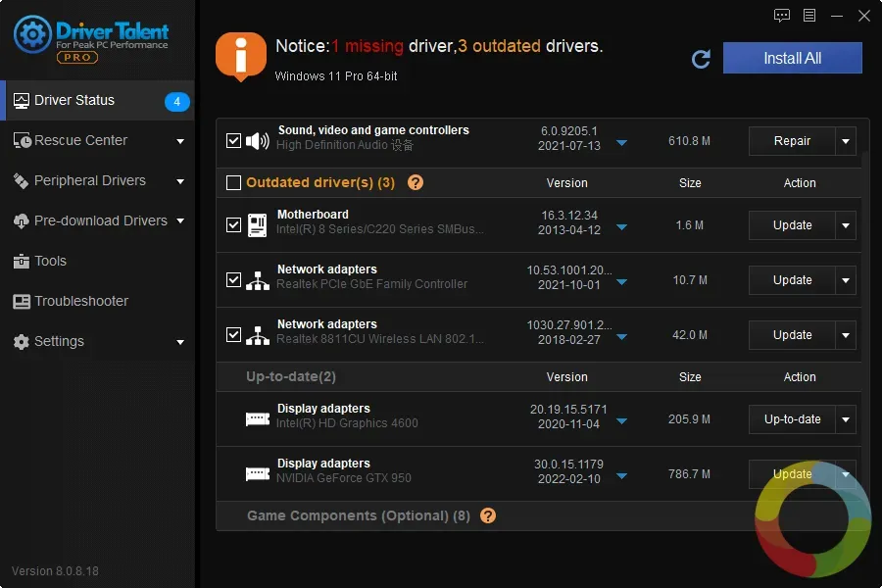Click the Driver Status monitor icon
The image size is (882, 588).
[21, 101]
